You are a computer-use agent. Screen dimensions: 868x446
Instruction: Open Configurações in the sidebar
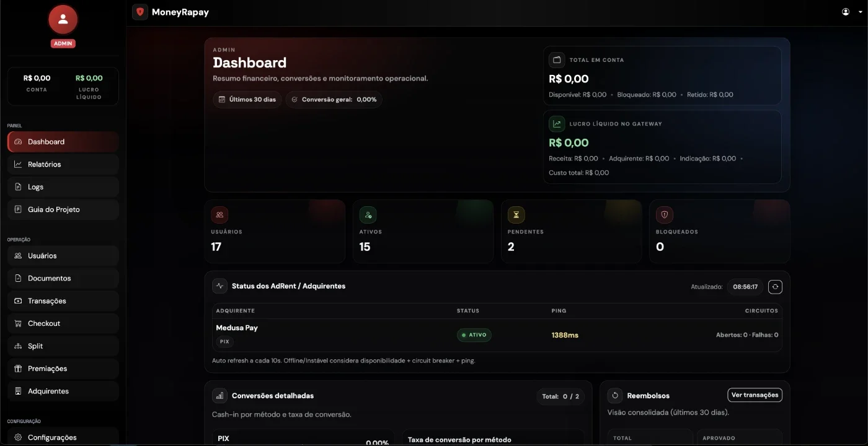tap(63, 437)
